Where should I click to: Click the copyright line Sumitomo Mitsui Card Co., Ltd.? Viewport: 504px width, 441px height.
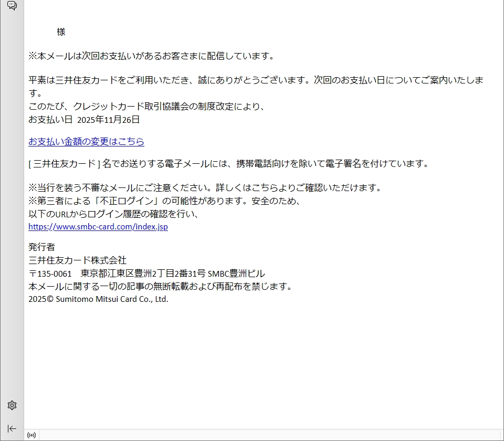click(98, 299)
